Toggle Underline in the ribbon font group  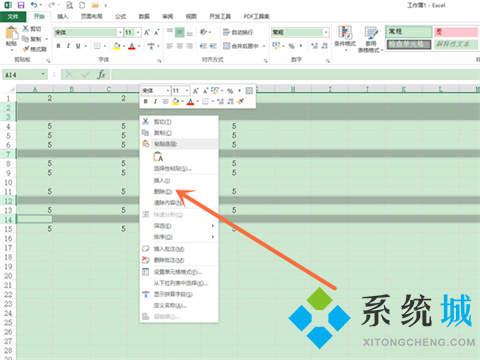click(x=78, y=46)
